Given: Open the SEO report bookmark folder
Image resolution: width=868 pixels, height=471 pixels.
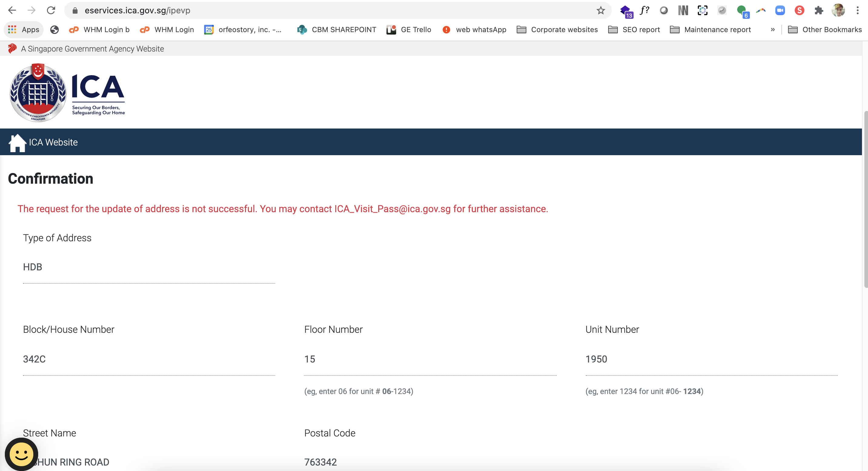Looking at the screenshot, I should [x=634, y=30].
